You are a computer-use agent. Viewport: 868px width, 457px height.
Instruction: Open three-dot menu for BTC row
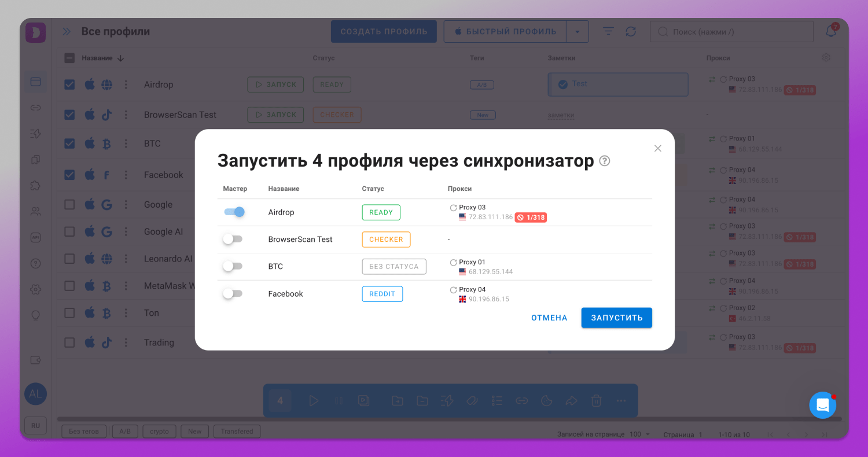tap(126, 143)
